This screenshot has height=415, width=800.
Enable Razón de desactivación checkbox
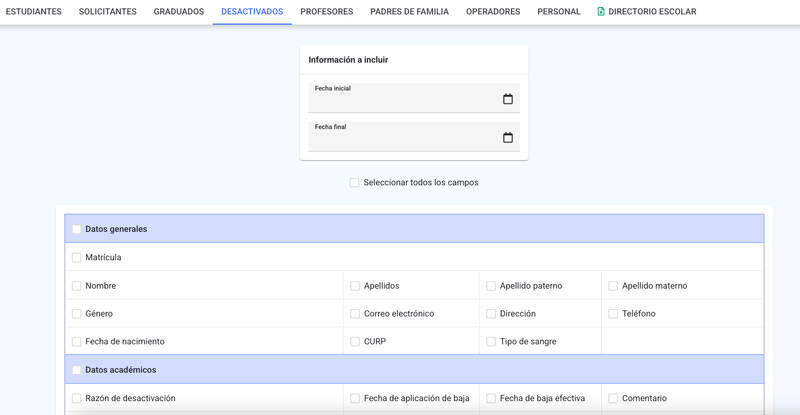pyautogui.click(x=77, y=398)
